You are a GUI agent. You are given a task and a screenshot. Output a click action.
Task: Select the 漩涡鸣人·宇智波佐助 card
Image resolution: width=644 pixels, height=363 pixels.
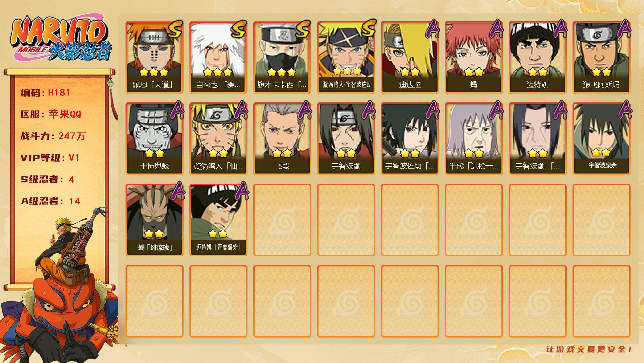[346, 57]
